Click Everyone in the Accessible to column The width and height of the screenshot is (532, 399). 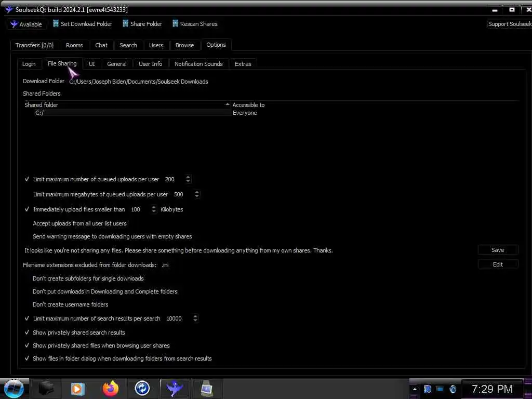tap(245, 113)
